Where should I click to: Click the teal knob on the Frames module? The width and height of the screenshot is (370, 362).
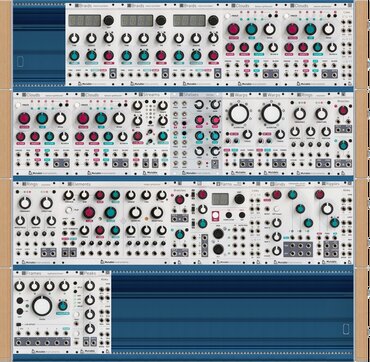pyautogui.click(x=63, y=306)
